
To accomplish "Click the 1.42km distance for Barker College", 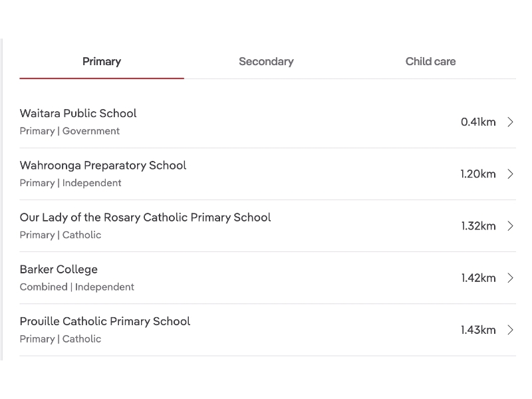I will pos(478,278).
